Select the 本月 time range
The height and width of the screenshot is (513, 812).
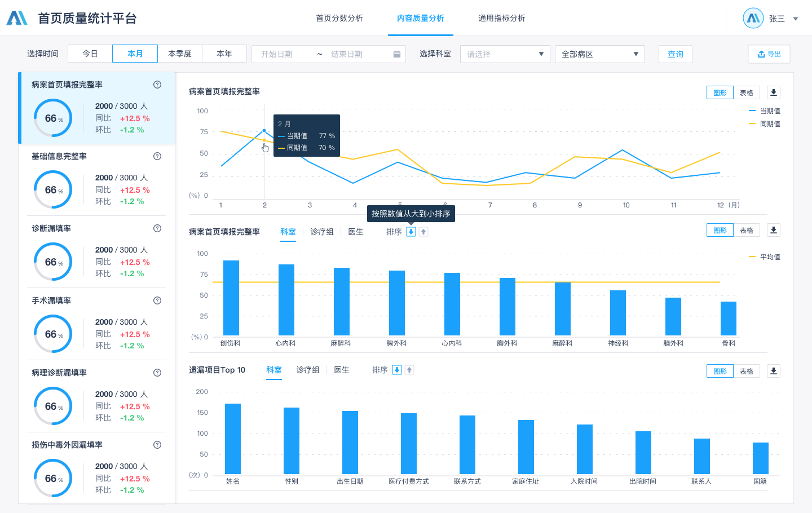(x=135, y=54)
